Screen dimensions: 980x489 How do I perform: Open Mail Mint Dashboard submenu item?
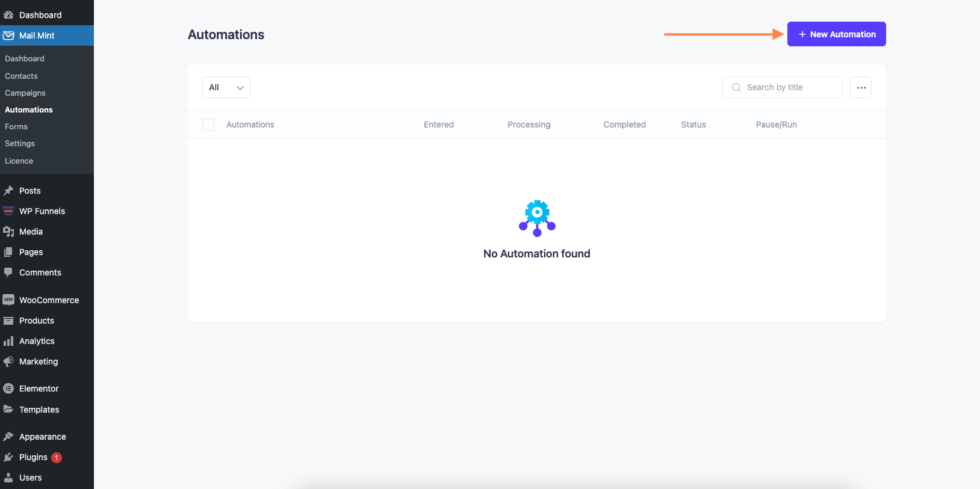(25, 58)
